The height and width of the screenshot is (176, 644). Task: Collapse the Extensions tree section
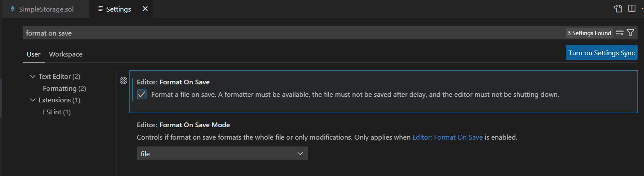[33, 100]
